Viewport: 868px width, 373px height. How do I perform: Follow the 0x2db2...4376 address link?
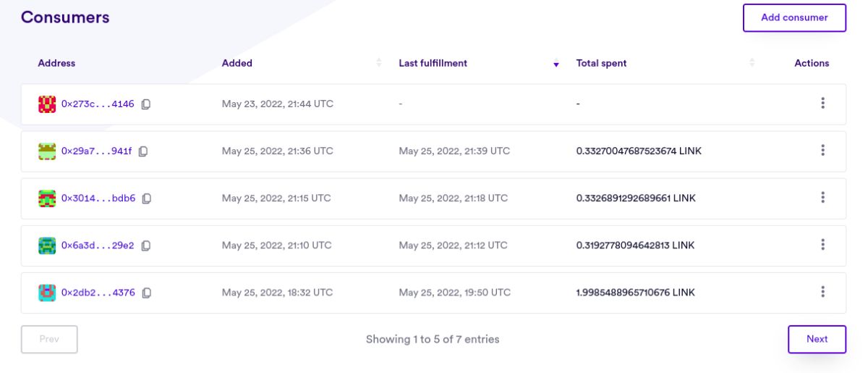(x=98, y=293)
